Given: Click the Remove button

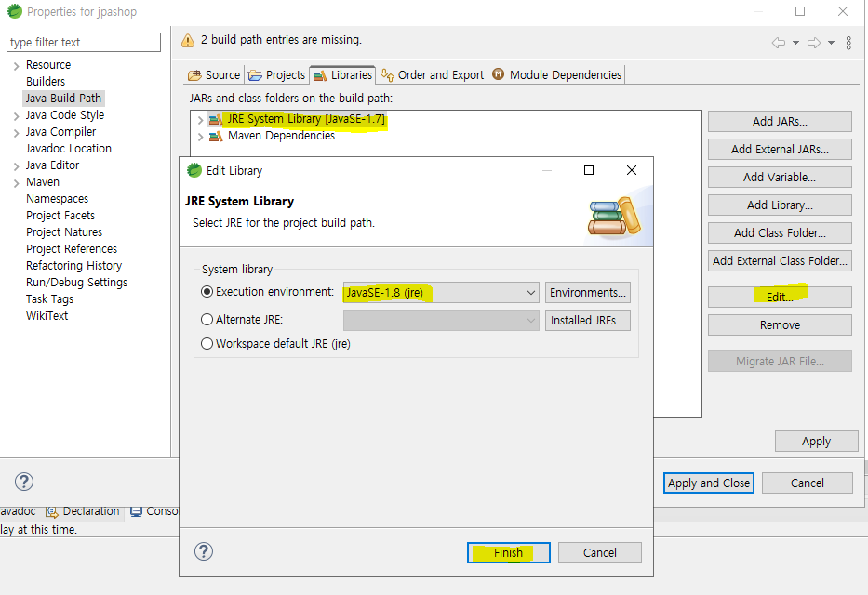Looking at the screenshot, I should (x=780, y=325).
